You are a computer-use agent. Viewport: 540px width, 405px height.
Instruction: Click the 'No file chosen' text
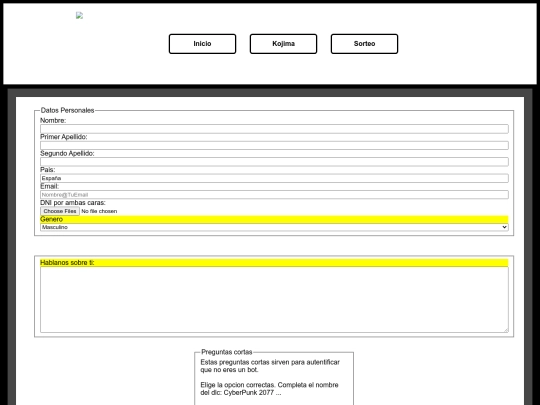tap(99, 211)
